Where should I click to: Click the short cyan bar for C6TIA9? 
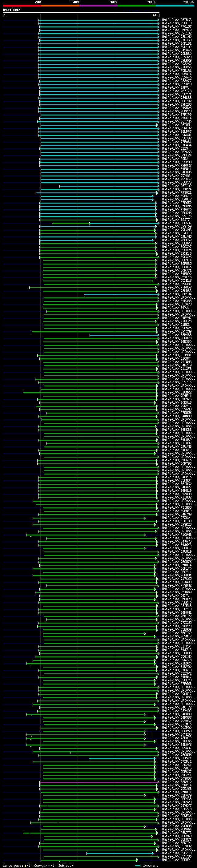tap(110, 186)
